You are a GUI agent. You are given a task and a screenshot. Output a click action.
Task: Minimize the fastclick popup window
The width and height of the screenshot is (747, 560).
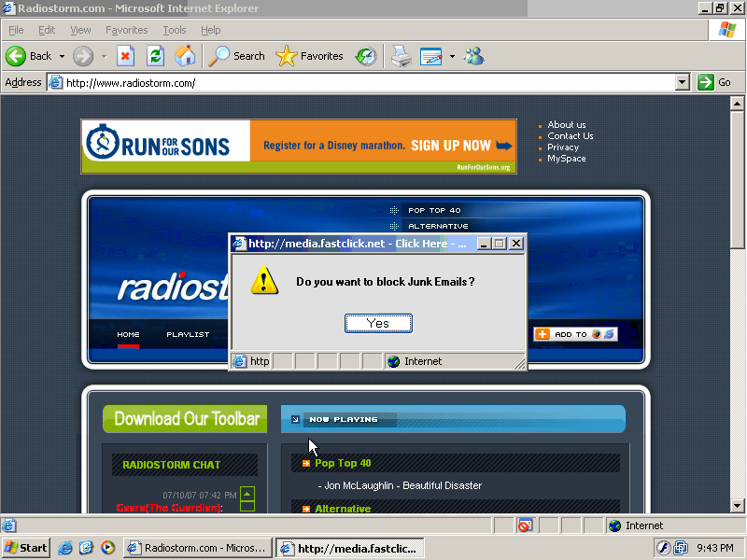coord(484,244)
